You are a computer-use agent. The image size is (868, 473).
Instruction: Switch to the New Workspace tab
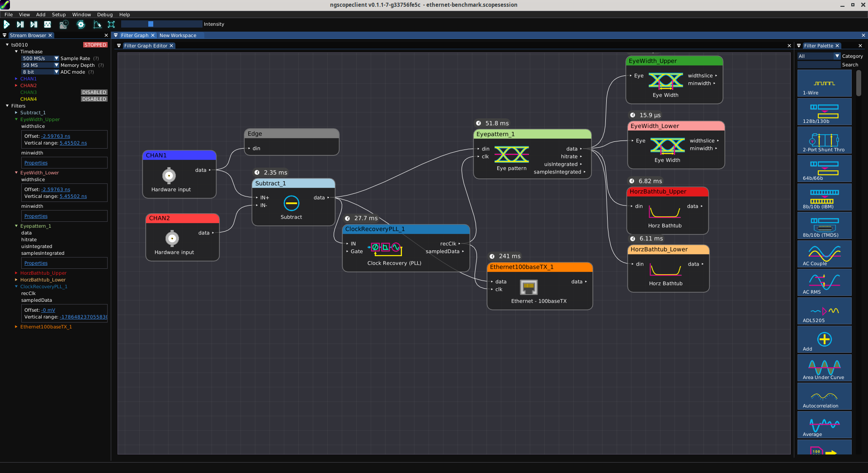[x=178, y=35]
